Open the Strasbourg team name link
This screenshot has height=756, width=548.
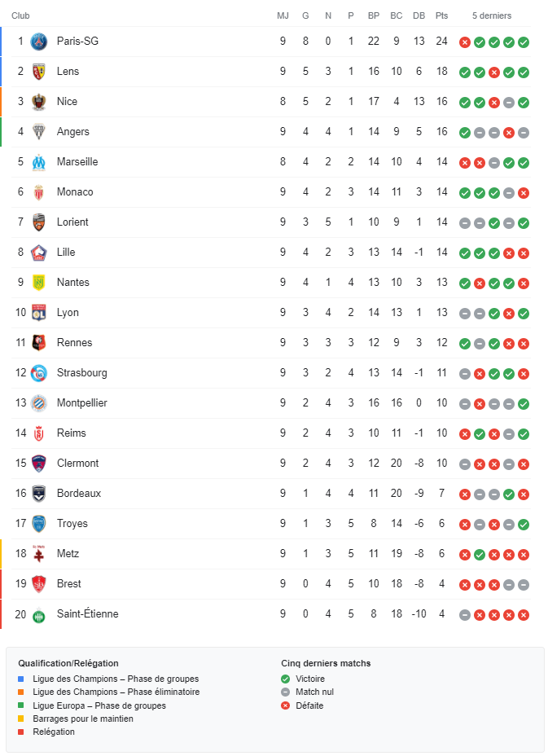pos(81,373)
